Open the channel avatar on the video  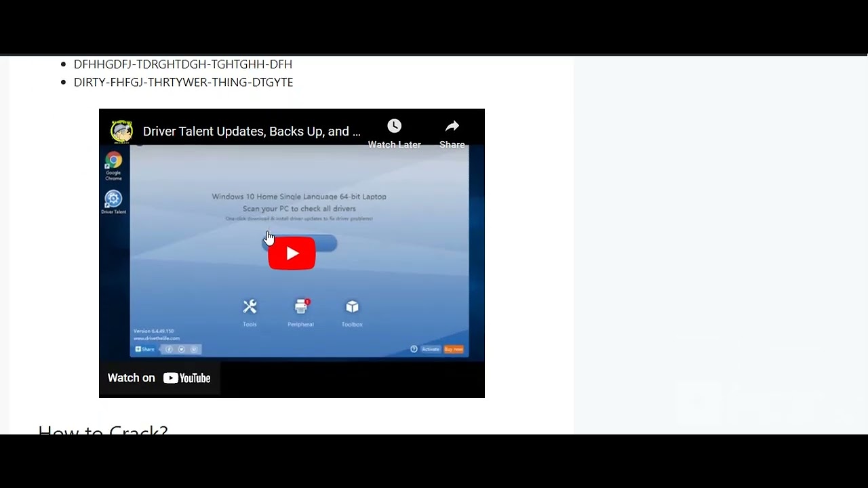[x=122, y=131]
